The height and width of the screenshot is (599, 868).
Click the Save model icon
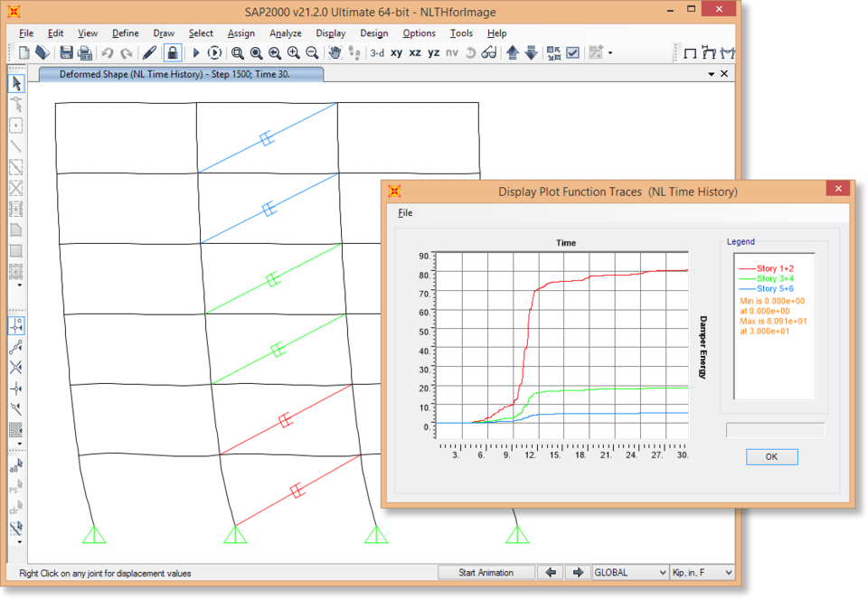tap(66, 53)
